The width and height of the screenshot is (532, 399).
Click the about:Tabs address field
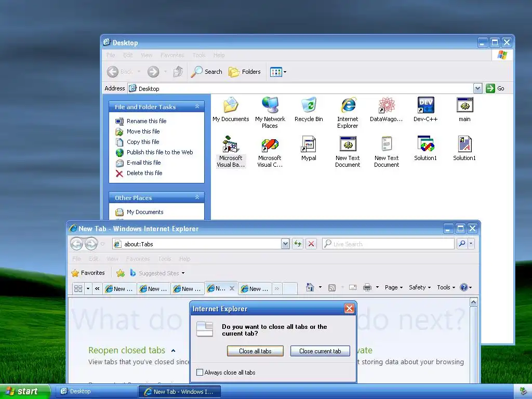tap(197, 244)
